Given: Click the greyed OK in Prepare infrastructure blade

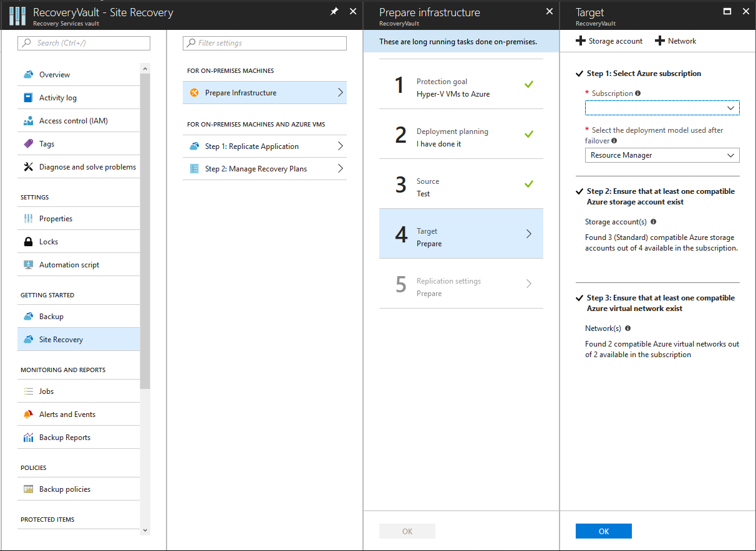Looking at the screenshot, I should [x=407, y=531].
